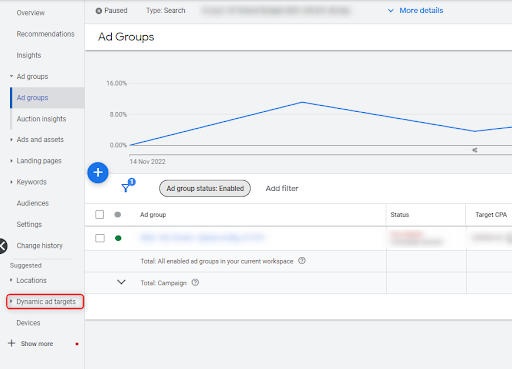This screenshot has width=512, height=369.
Task: Click the status dot column header icon
Action: pos(118,214)
